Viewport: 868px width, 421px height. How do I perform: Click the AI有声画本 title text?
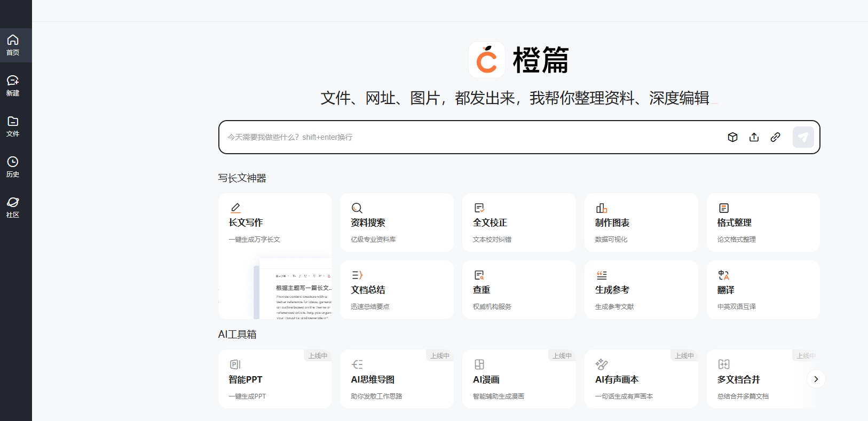(617, 379)
